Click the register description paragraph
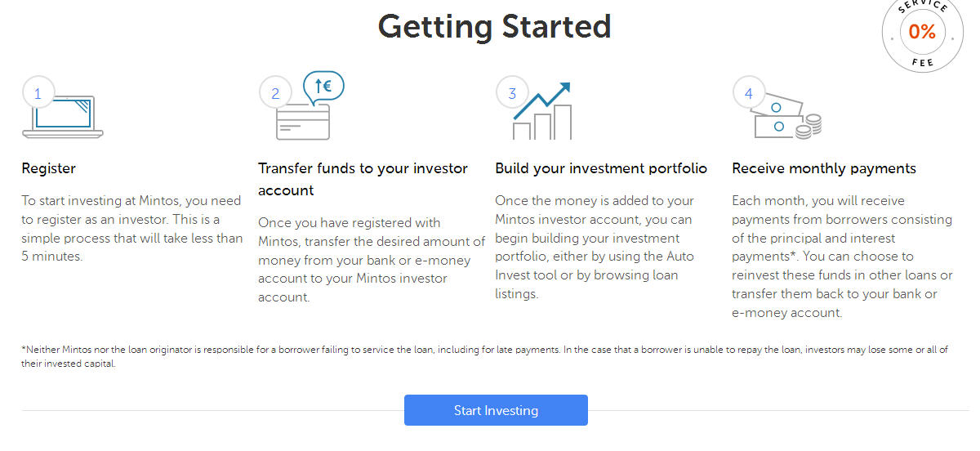The width and height of the screenshot is (980, 451). click(132, 228)
